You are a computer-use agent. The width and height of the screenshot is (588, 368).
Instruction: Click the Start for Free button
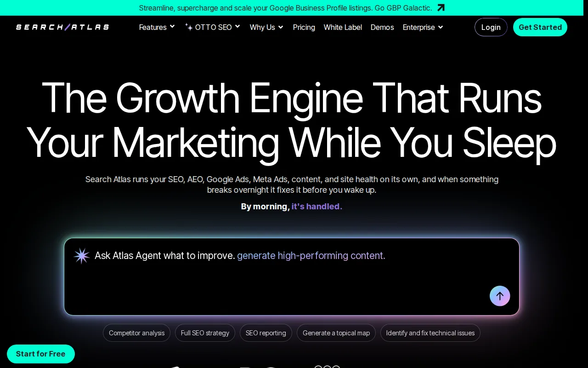pyautogui.click(x=41, y=354)
